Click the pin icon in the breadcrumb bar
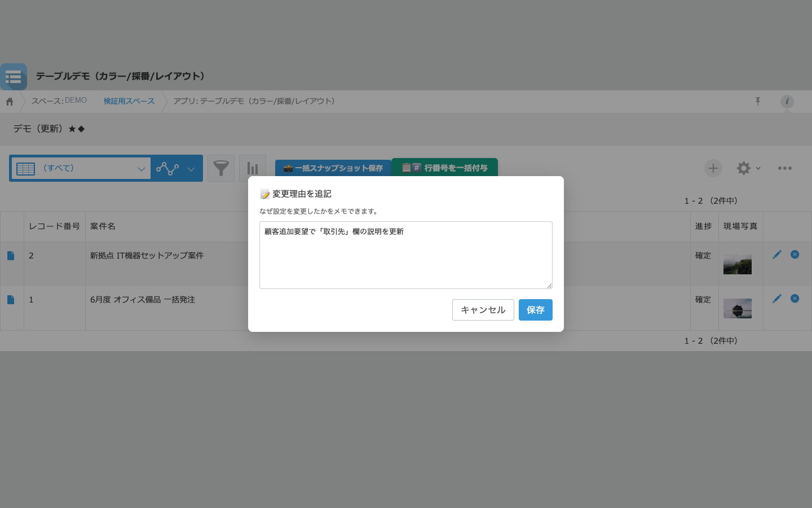This screenshot has width=812, height=508. [x=758, y=101]
